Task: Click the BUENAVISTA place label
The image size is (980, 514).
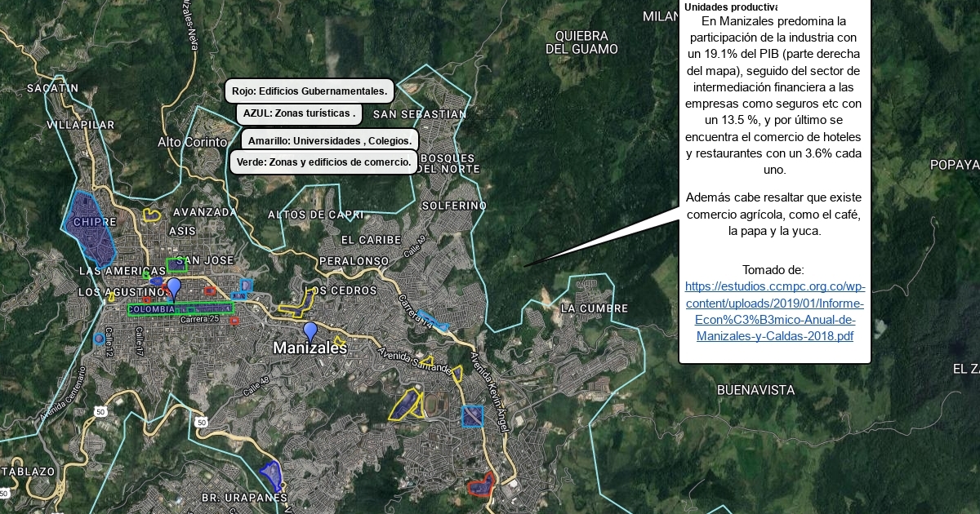Action: point(756,391)
